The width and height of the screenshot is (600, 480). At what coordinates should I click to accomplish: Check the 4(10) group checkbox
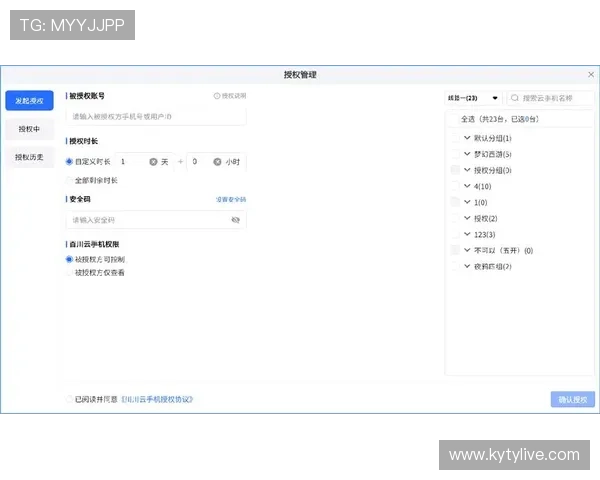(455, 186)
